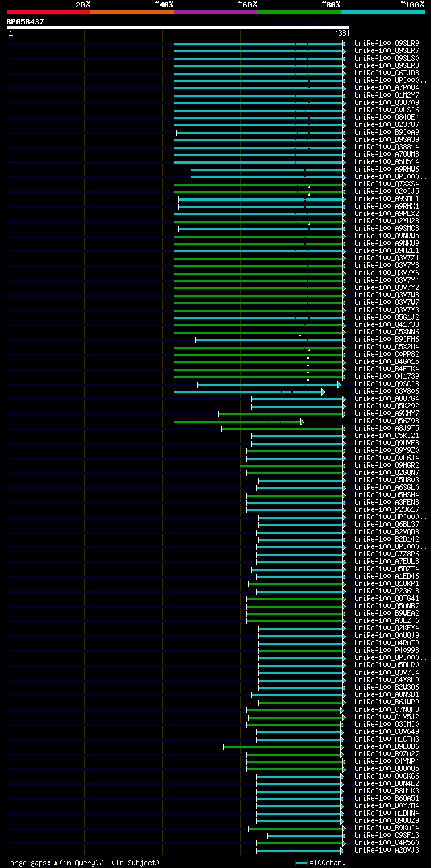This screenshot has height=868, width=431.
Task: Select the UniRef100_A9NRW5 label
Action: [x=387, y=236]
